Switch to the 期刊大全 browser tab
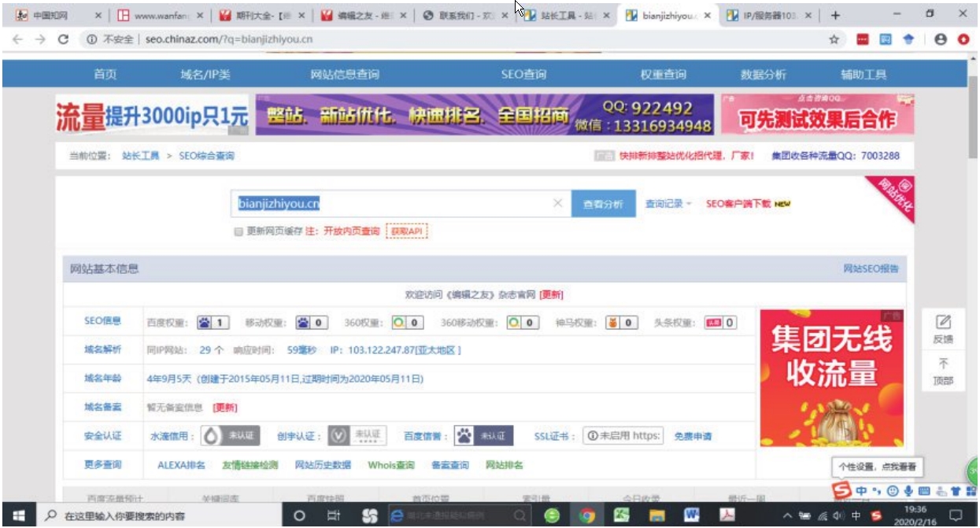980x528 pixels. [x=263, y=15]
